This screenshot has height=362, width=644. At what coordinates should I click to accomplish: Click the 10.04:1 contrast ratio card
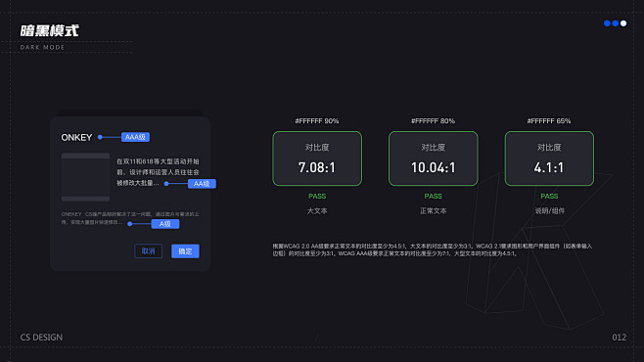pos(434,158)
